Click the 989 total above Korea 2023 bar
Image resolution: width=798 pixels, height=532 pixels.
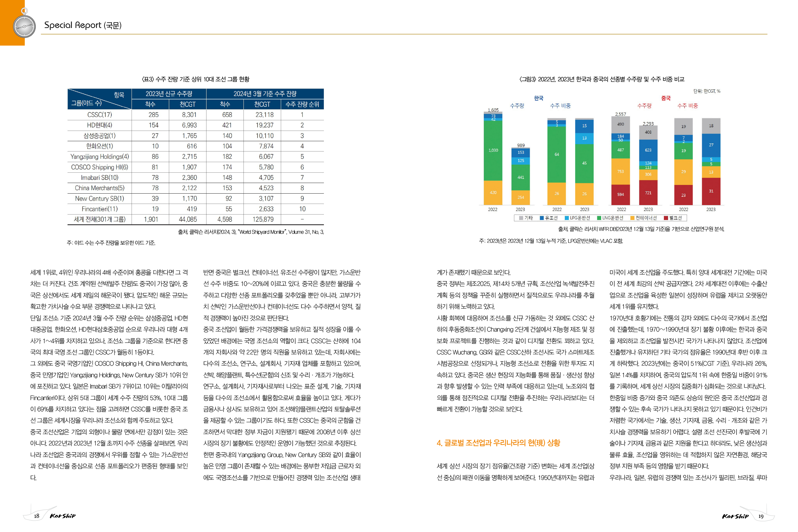(x=521, y=145)
